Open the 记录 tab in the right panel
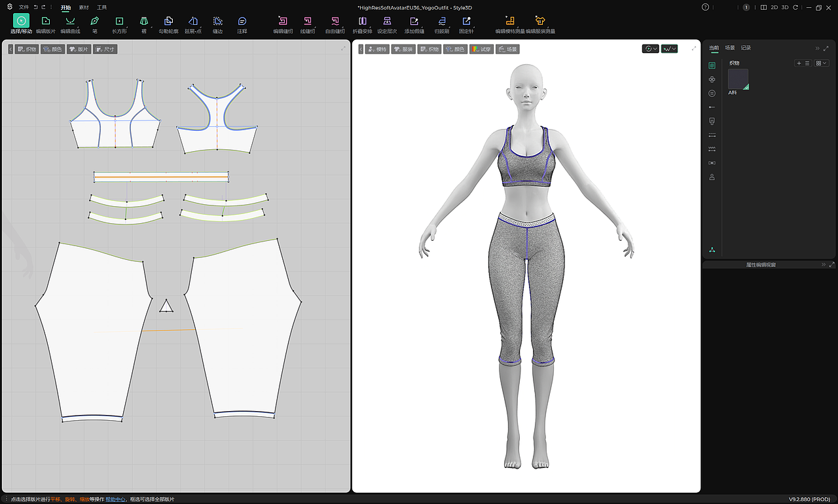838x504 pixels. click(x=746, y=48)
